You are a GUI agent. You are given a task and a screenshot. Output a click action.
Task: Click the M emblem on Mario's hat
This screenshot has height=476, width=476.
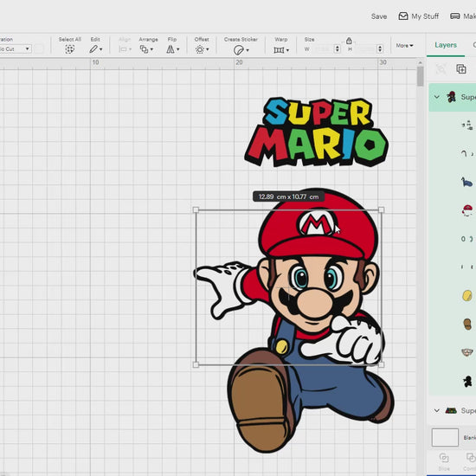[x=316, y=223]
